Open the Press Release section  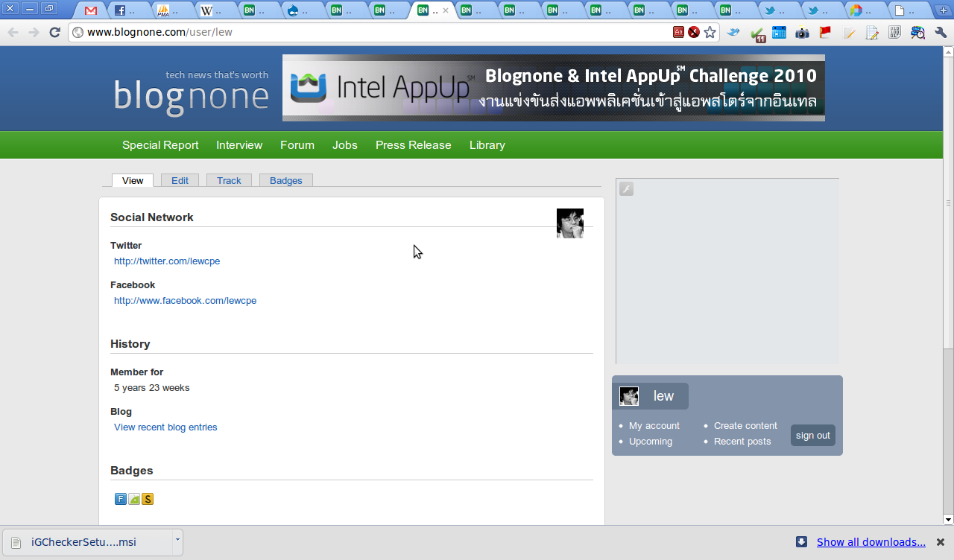coord(414,145)
